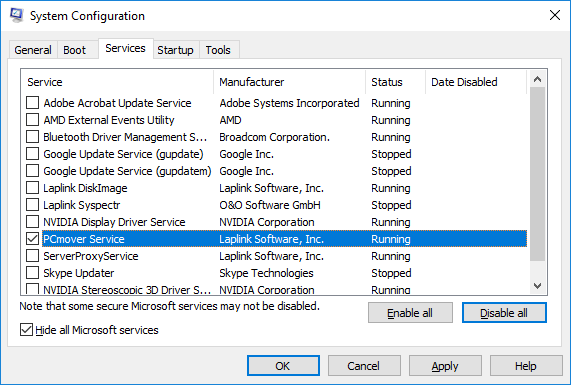Sort by the Date Disabled column header
The width and height of the screenshot is (571, 385).
point(476,82)
